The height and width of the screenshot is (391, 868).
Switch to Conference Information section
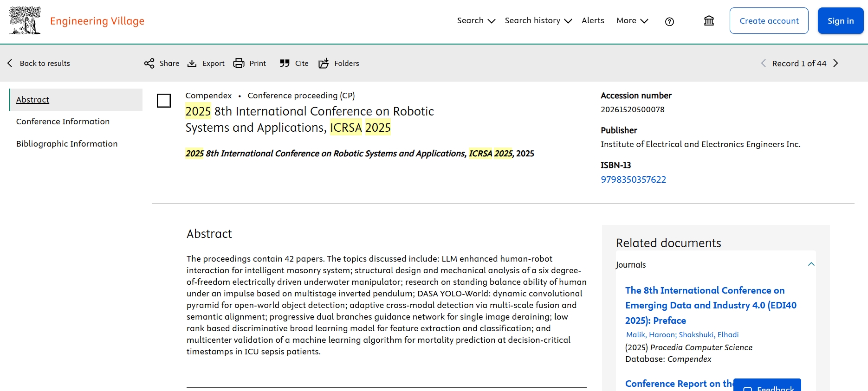pos(63,122)
